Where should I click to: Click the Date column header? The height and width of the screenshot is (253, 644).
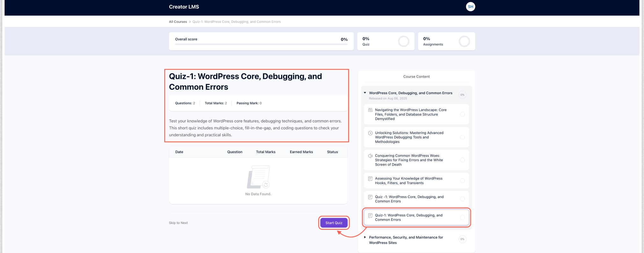click(179, 152)
